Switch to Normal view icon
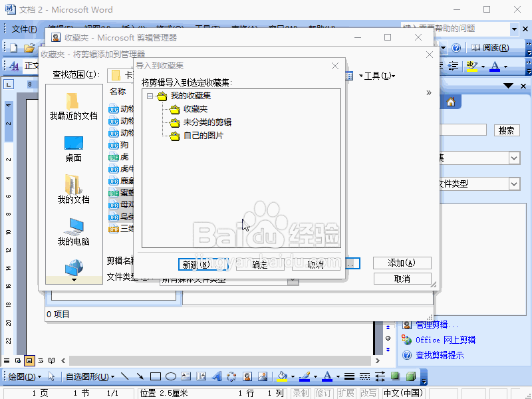The image size is (532, 399). [x=7, y=360]
